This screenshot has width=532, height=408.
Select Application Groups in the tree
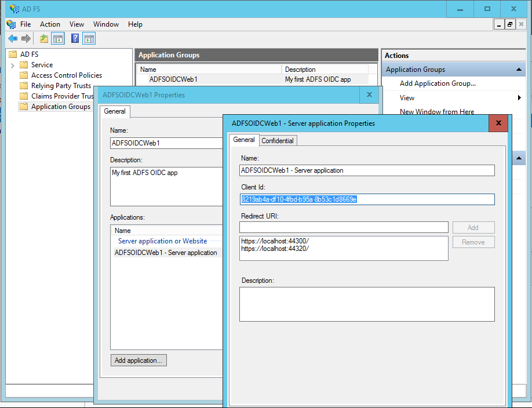pyautogui.click(x=61, y=107)
